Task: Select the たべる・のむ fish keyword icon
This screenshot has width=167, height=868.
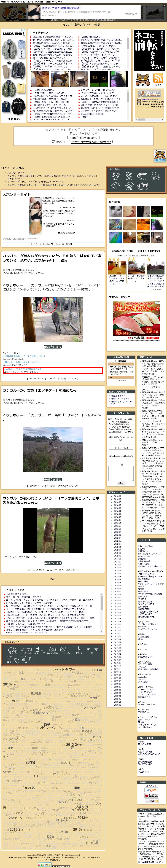Action: (26, 650)
